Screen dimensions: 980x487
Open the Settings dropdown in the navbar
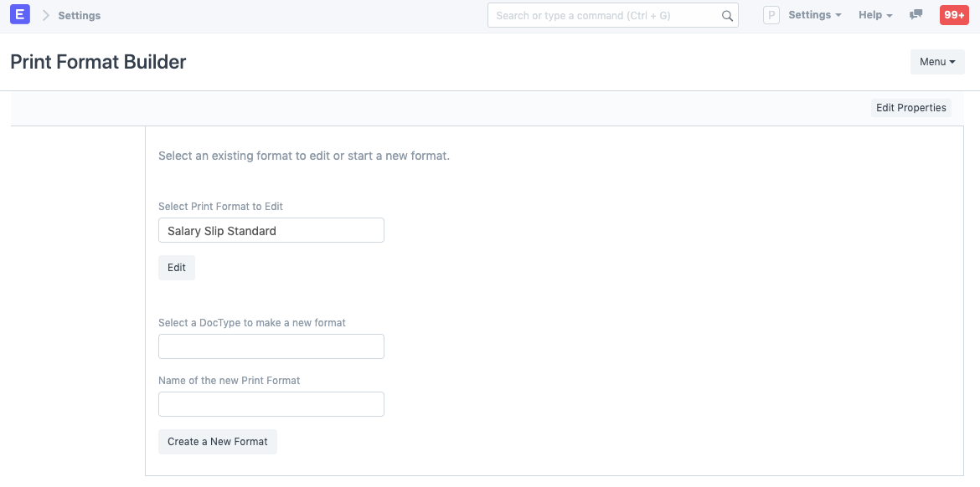tap(813, 14)
